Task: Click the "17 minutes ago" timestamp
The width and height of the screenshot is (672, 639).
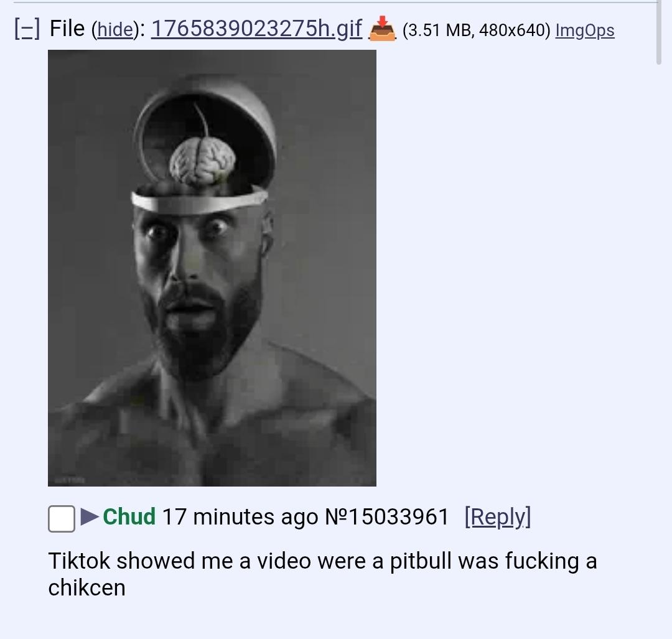Action: pyautogui.click(x=240, y=517)
